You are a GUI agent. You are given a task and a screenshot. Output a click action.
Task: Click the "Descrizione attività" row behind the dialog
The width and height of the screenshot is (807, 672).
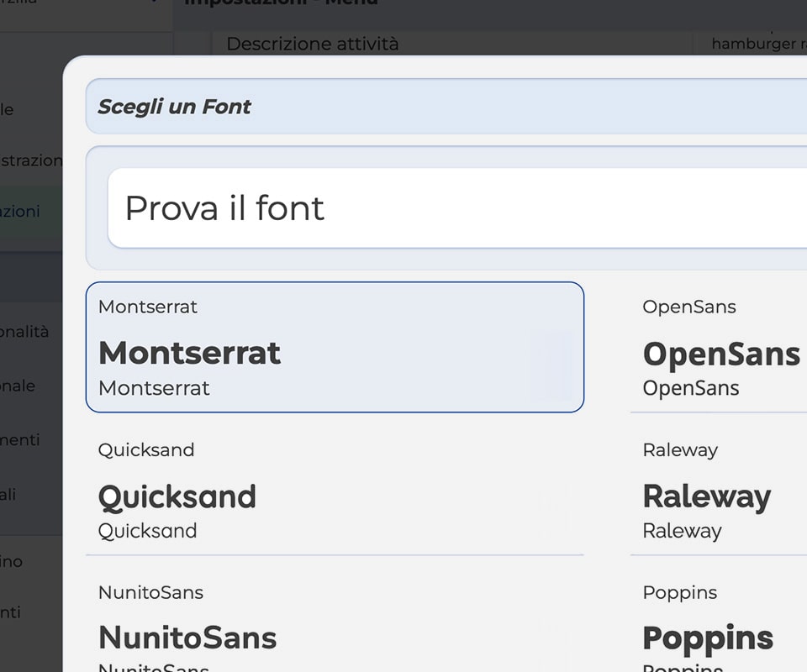point(313,44)
